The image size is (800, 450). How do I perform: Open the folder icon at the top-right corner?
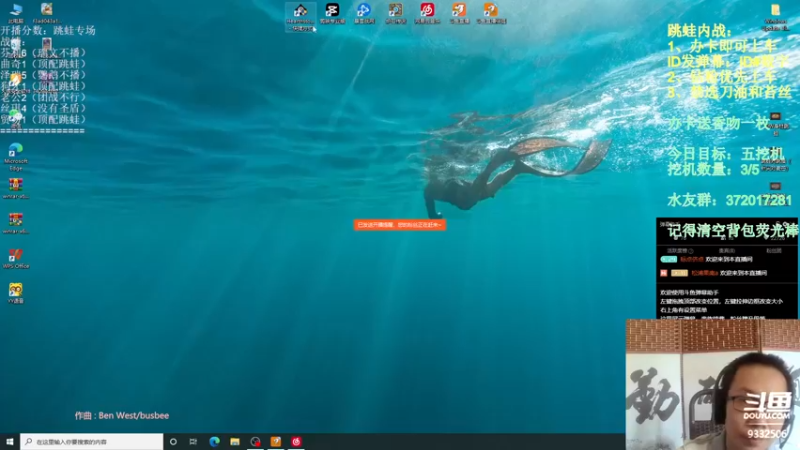coord(775,16)
